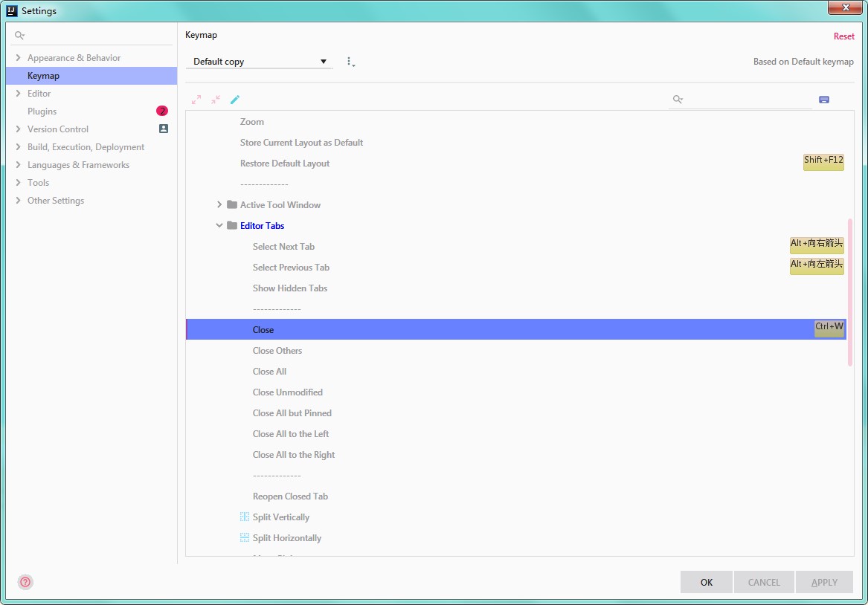Click the Split Horizontally icon
868x605 pixels.
coord(244,537)
